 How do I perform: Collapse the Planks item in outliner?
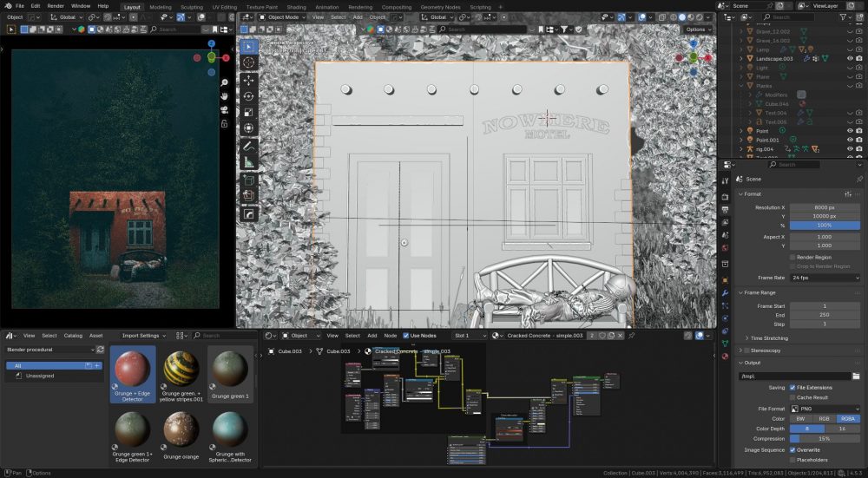coord(742,86)
